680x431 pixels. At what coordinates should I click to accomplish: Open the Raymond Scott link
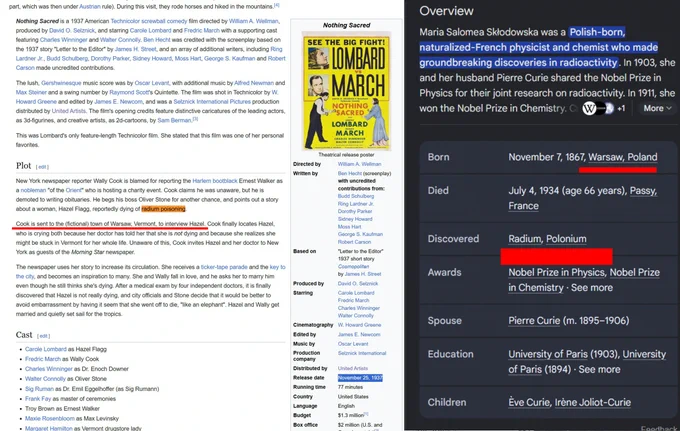tap(129, 92)
